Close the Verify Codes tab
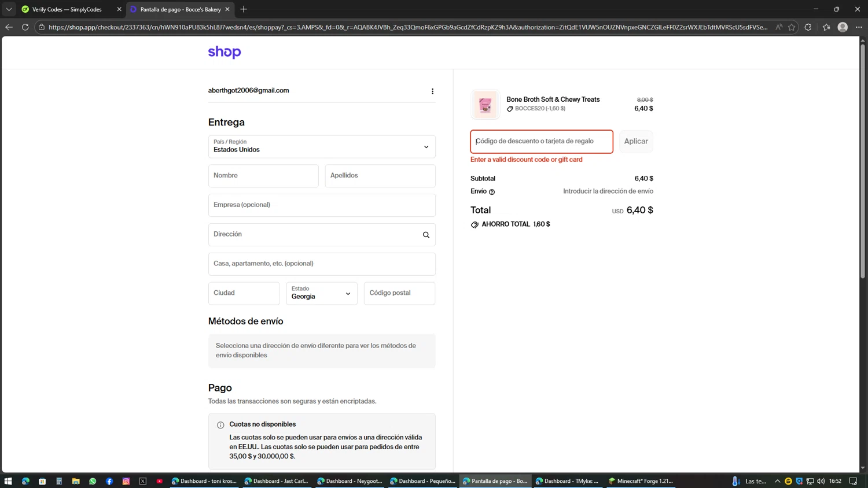868x488 pixels. click(x=119, y=9)
